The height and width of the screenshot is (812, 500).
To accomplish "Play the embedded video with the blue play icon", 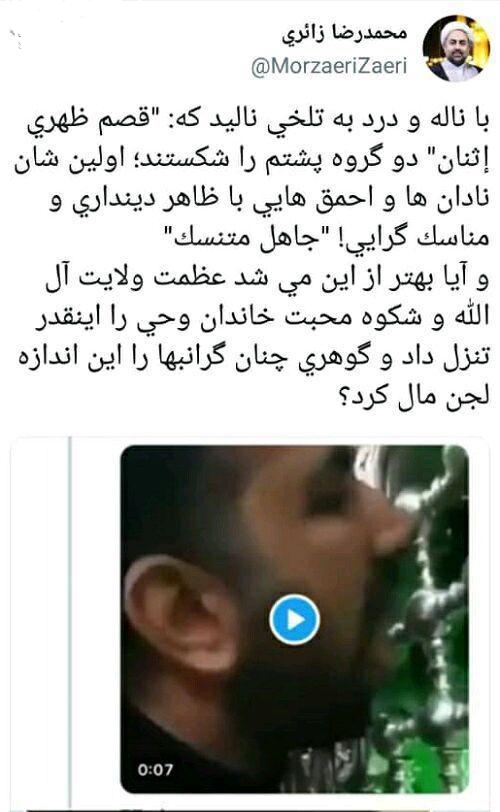I will [x=294, y=619].
